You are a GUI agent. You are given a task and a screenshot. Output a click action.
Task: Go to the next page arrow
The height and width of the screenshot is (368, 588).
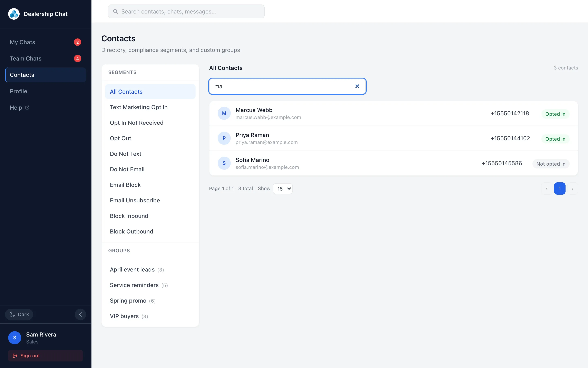(x=572, y=189)
